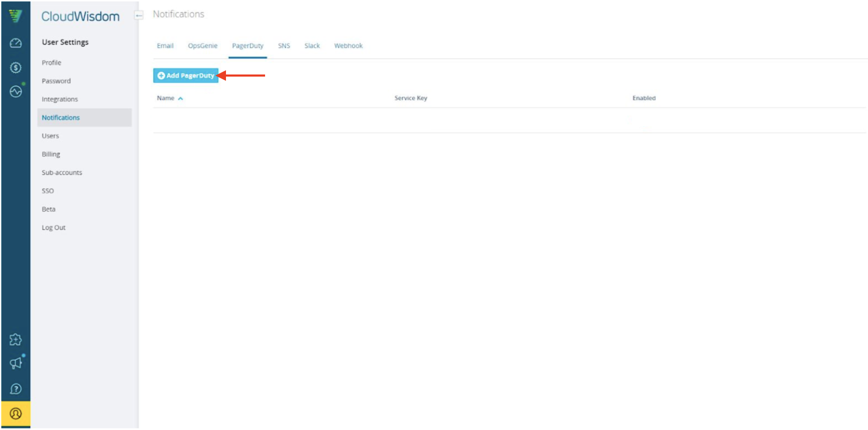Open the help chat icon
The width and height of the screenshot is (868, 430).
pos(15,389)
